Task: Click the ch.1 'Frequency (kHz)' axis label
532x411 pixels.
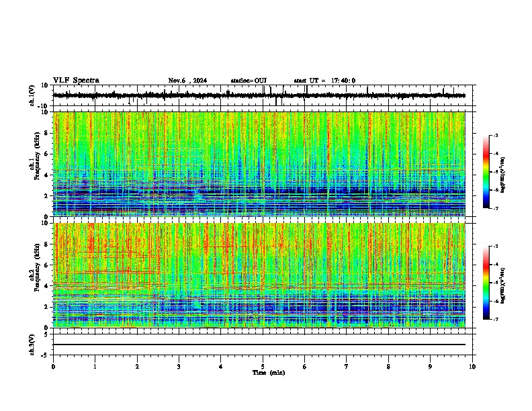Action: pos(37,156)
